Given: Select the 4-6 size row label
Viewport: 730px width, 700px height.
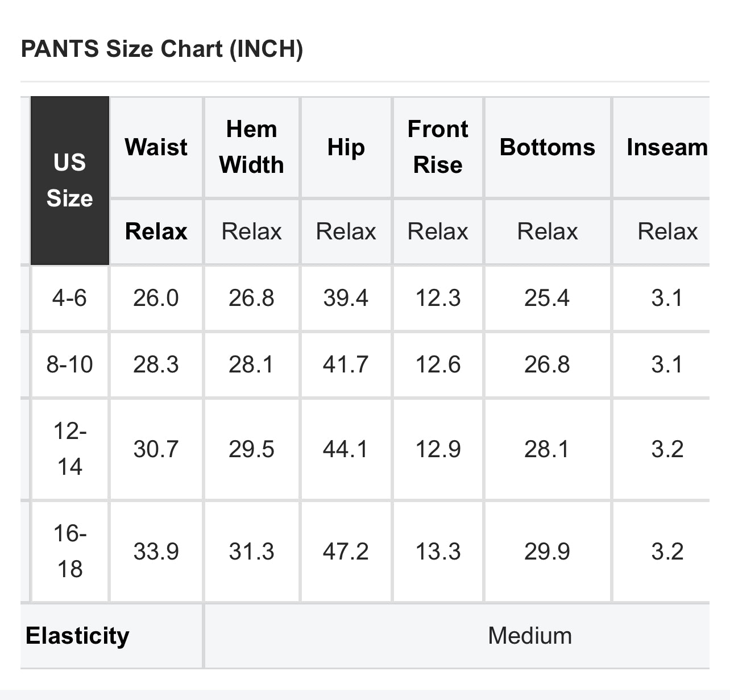Looking at the screenshot, I should 69,298.
